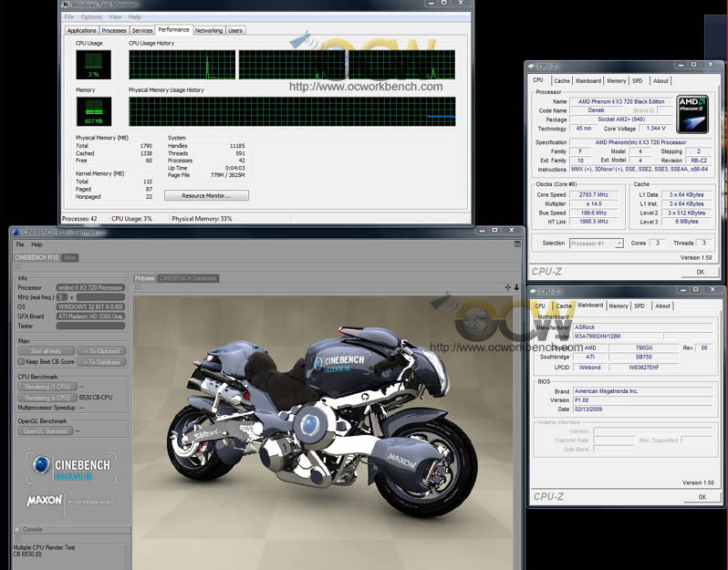The height and width of the screenshot is (570, 728).
Task: Click the first CPU Usage History graph
Action: coord(182,65)
